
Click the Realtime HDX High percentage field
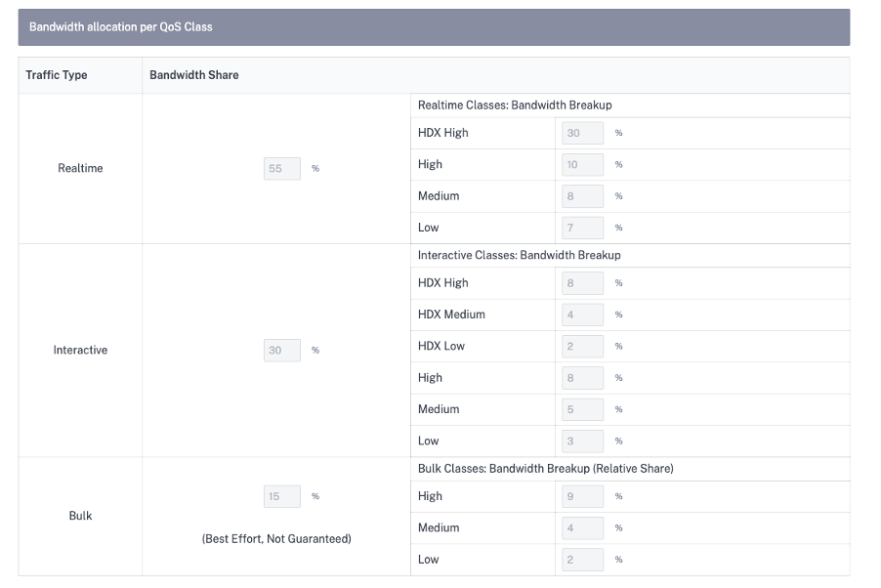click(x=583, y=133)
